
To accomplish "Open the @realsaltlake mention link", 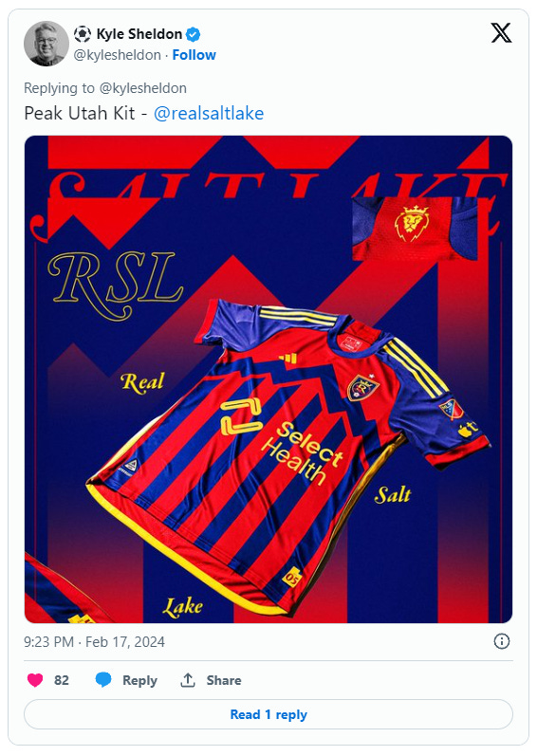I will coord(209,113).
